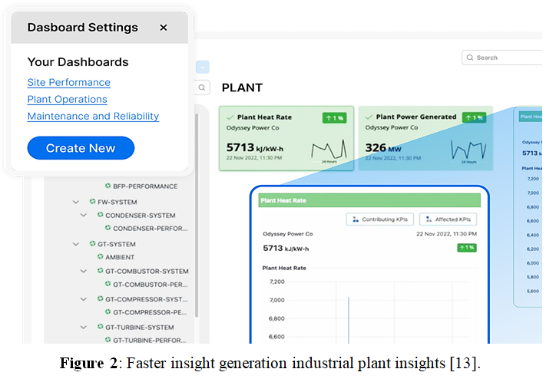
Task: Open Maintenance and Reliability dashboard link
Action: tap(93, 117)
